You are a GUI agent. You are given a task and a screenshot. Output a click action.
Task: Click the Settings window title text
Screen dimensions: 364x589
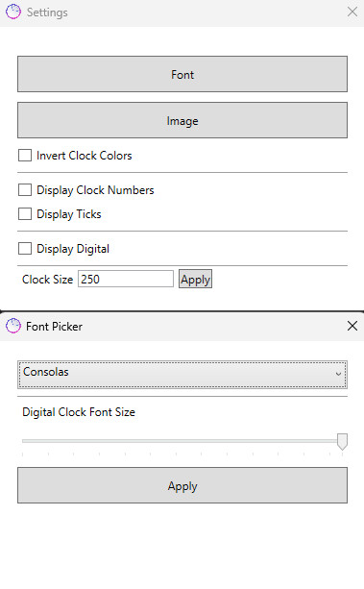coord(47,12)
